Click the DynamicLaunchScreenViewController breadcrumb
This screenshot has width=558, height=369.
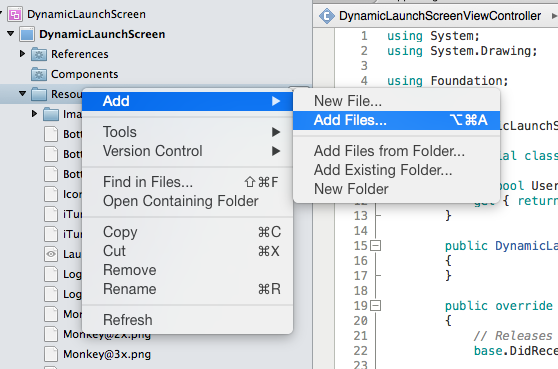click(440, 16)
